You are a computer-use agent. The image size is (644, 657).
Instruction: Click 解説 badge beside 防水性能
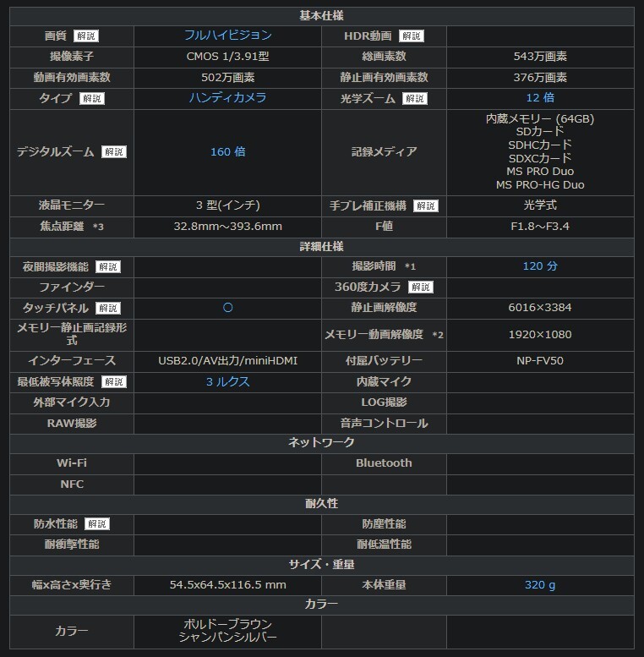pos(97,523)
